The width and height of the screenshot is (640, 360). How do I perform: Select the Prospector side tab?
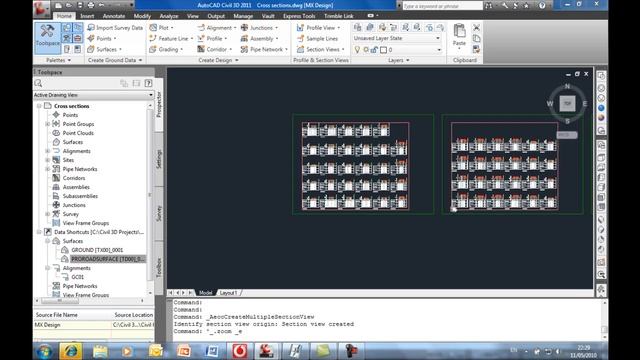point(159,104)
